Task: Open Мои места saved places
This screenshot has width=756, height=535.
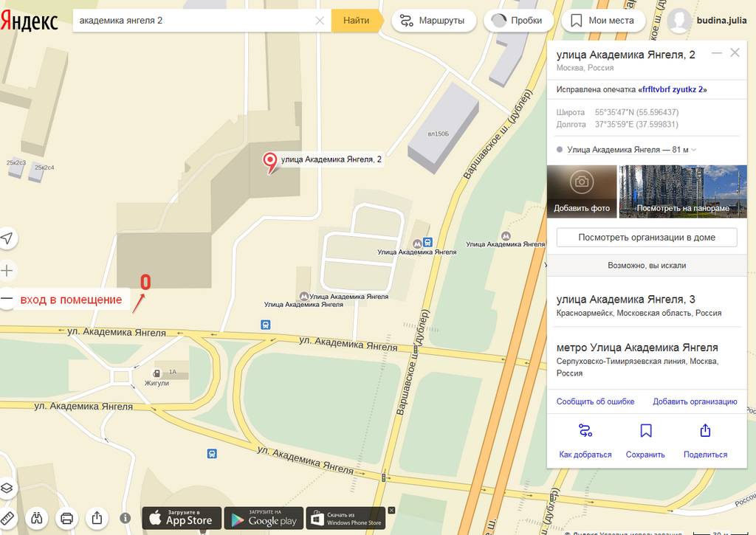Action: point(603,21)
